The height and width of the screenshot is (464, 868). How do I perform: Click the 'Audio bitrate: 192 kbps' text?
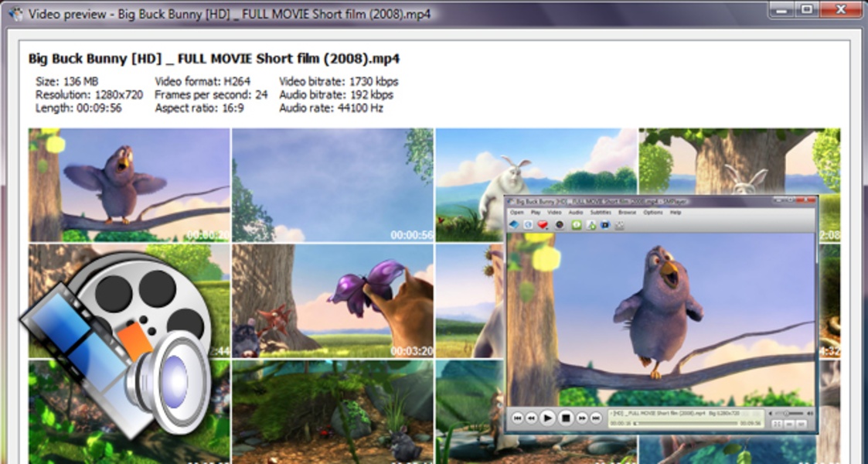click(336, 94)
